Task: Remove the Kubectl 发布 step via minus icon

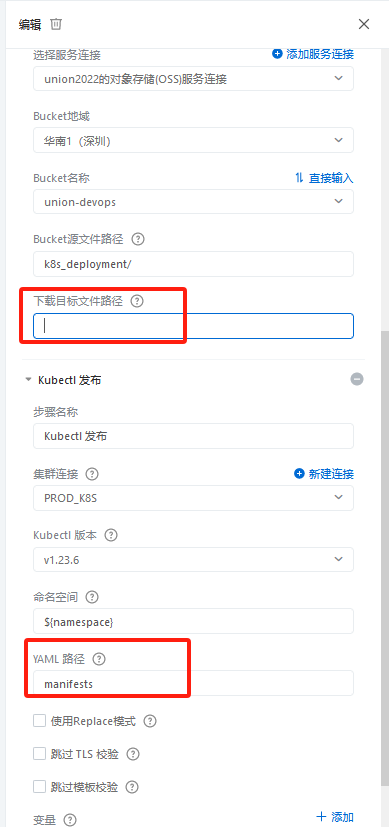Action: [357, 379]
